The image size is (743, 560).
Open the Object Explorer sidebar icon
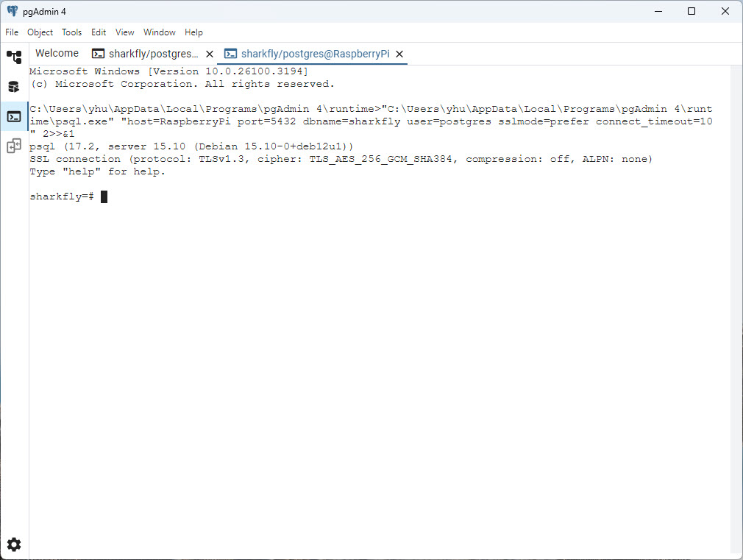14,57
